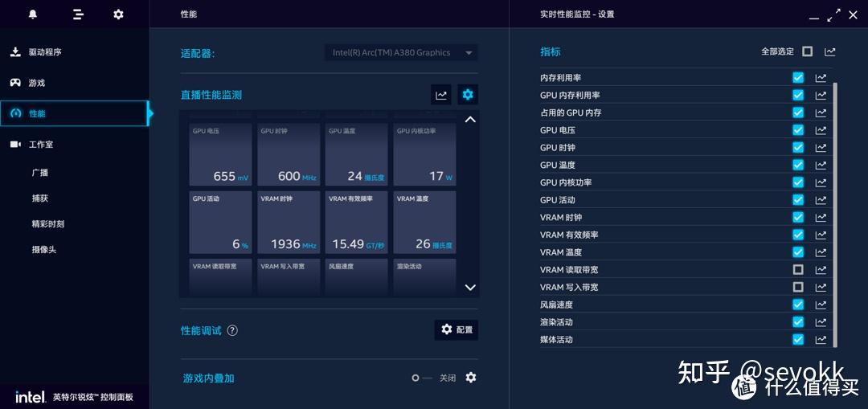Toggle 游戏内叠加 switch
The height and width of the screenshot is (409, 868).
click(x=421, y=378)
